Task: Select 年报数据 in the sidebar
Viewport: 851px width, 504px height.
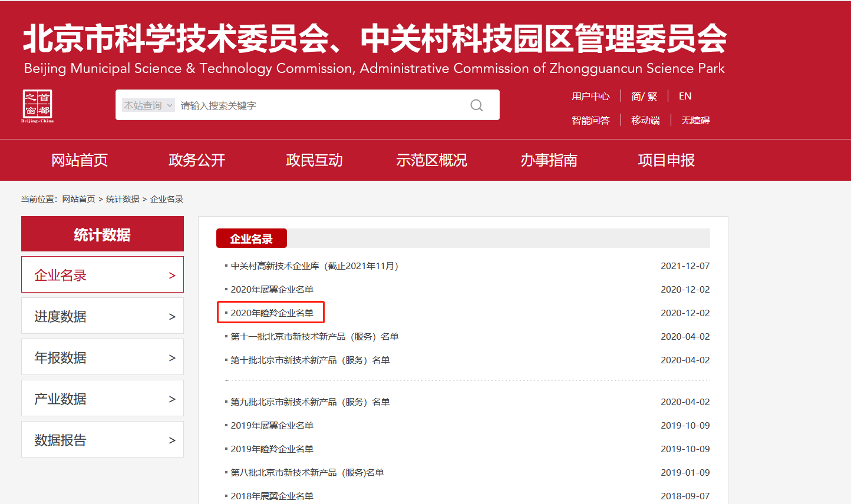Action: 103,357
